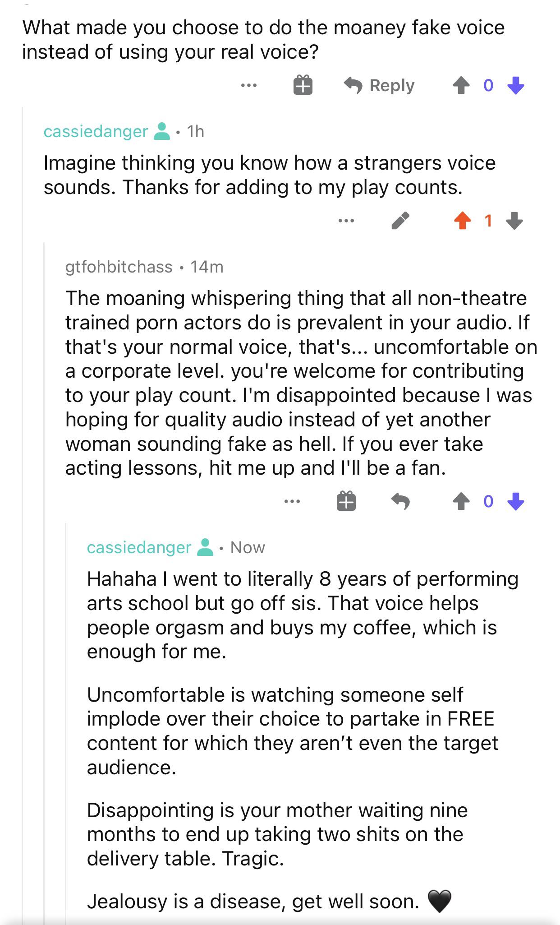Screen dimensions: 560x925
Task: Downvote the top "moaney fake voice" comment
Action: (x=515, y=85)
